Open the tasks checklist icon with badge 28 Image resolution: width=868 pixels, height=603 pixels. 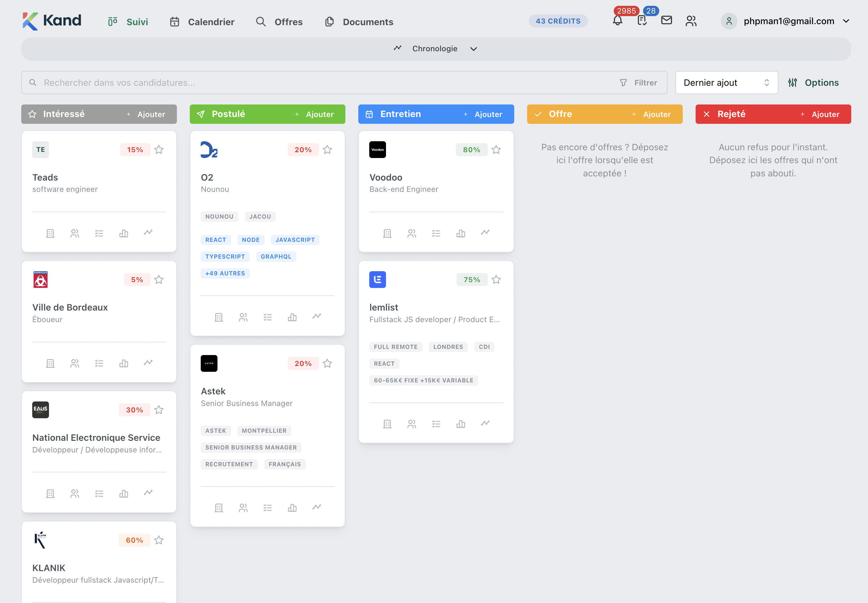pyautogui.click(x=642, y=20)
